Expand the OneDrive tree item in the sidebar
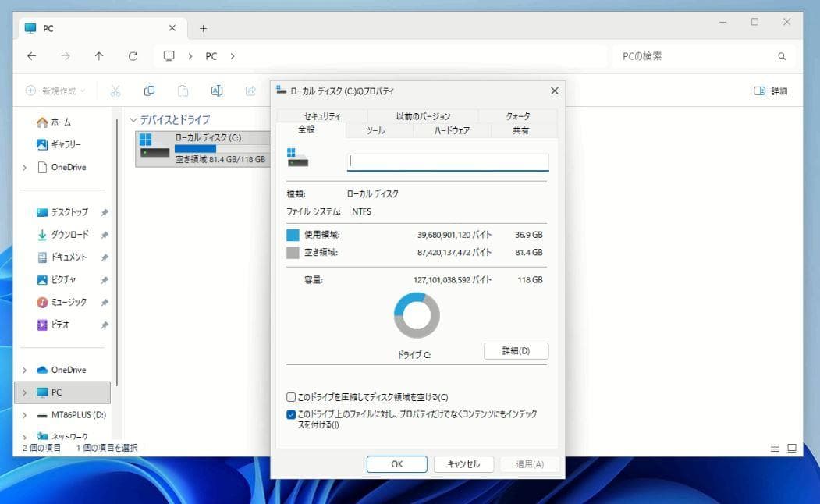Screen dimensions: 820x504 (24, 369)
